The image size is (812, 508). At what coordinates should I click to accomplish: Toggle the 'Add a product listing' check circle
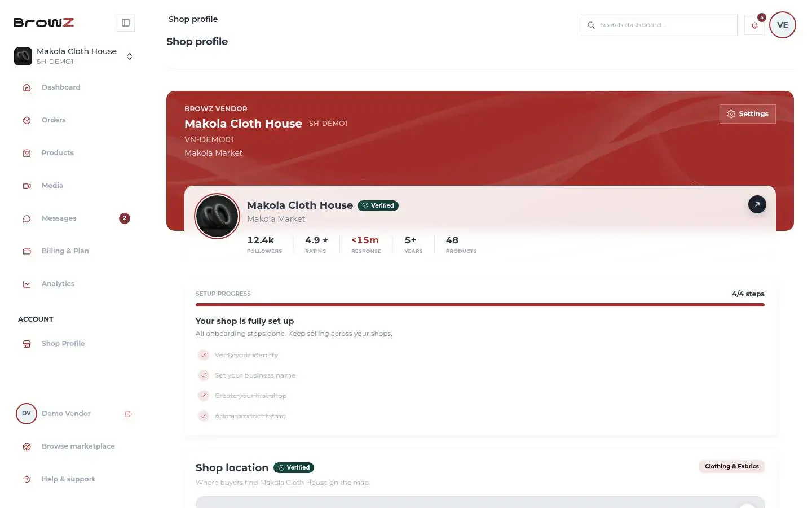204,416
